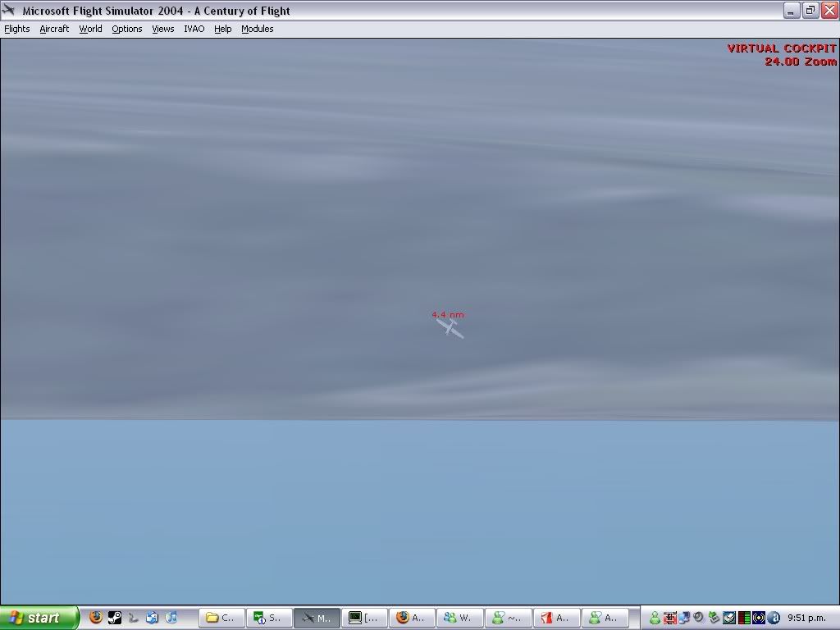Open the Views menu
The height and width of the screenshot is (630, 840).
(163, 29)
